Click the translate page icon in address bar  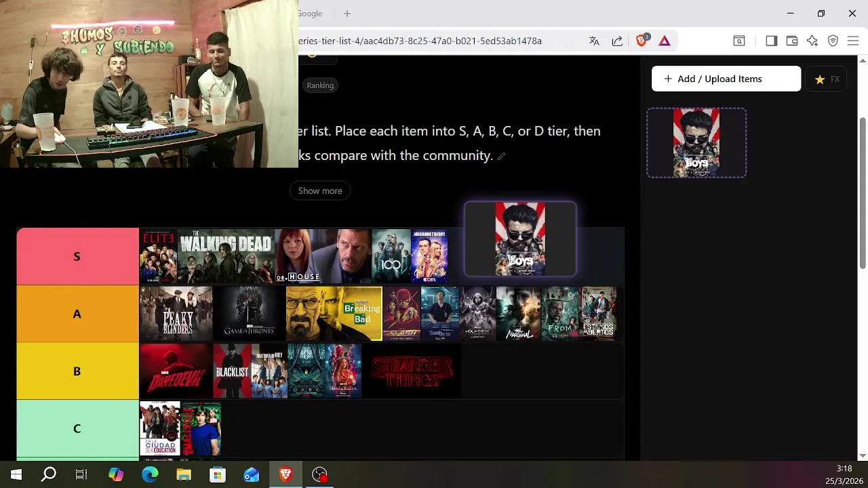[x=594, y=41]
